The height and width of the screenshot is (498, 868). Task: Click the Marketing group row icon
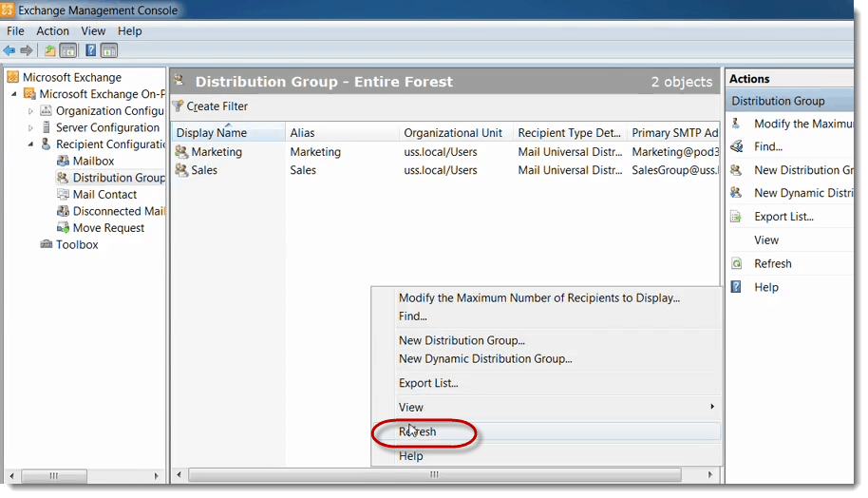[x=181, y=151]
